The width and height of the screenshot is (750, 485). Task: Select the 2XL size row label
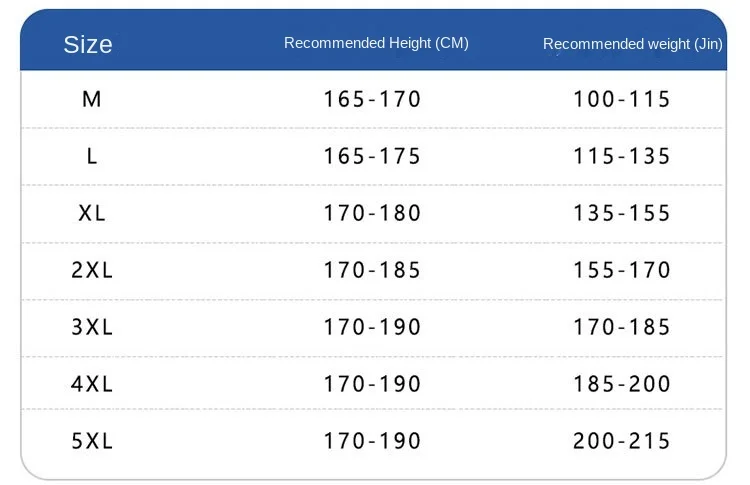click(x=92, y=270)
